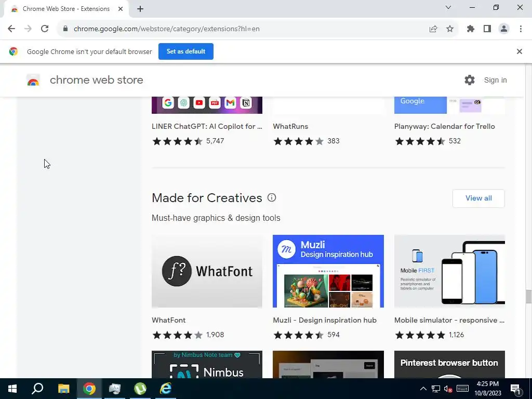Click LINER ChatGPT banner image
This screenshot has width=532, height=399.
coord(207,105)
